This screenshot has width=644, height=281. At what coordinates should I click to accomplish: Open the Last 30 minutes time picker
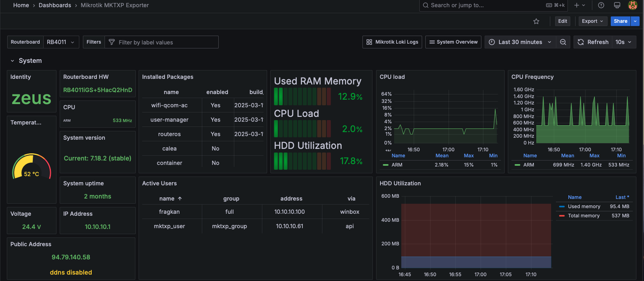pos(520,42)
